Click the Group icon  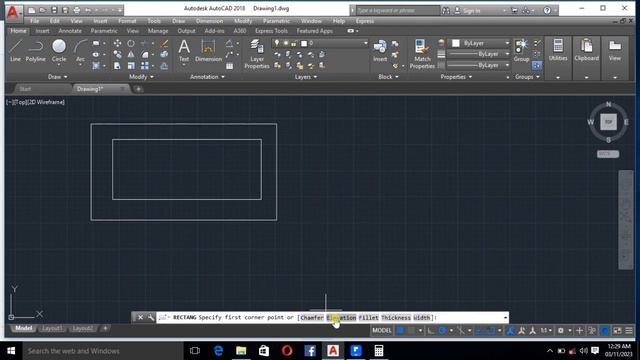point(521,51)
